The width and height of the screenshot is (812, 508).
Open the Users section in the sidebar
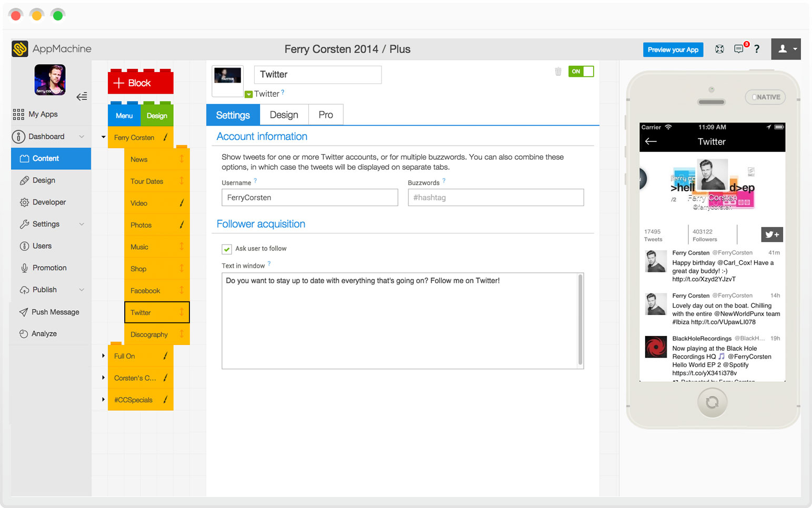43,246
